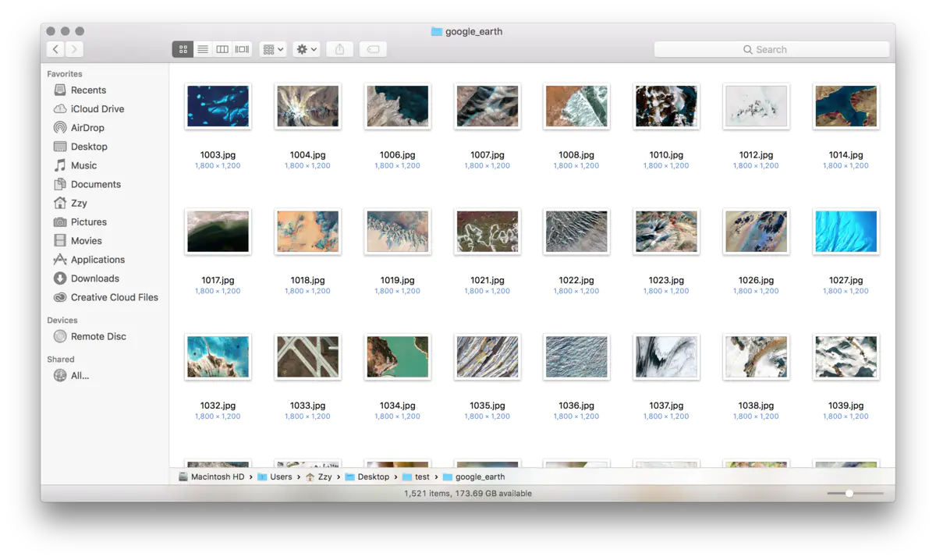Click the Search field
936x560 pixels.
click(771, 49)
